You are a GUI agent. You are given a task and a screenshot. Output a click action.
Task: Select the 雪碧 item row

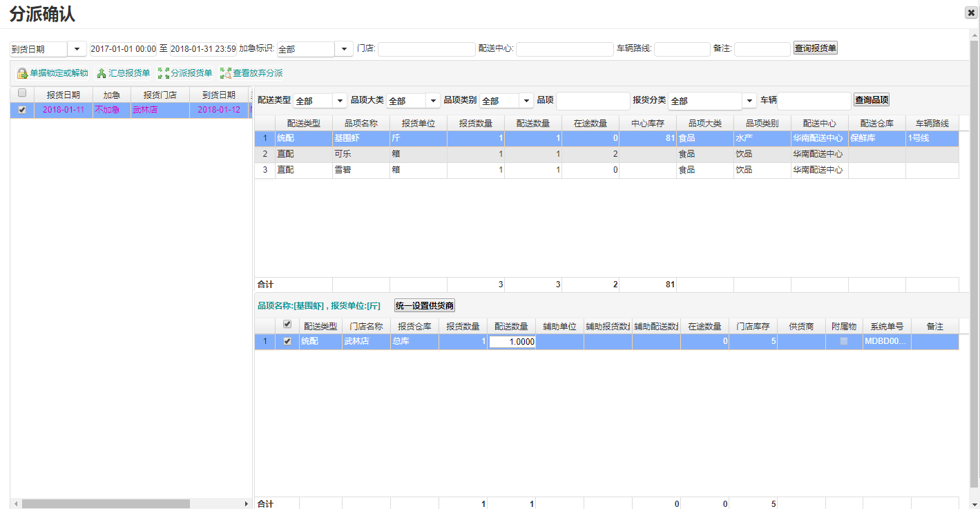606,170
